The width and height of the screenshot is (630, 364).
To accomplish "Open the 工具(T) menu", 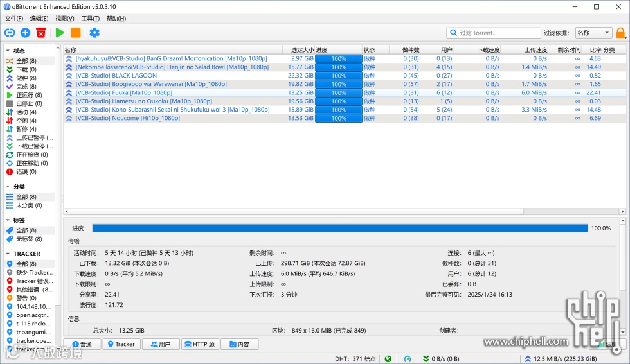I will tap(91, 19).
